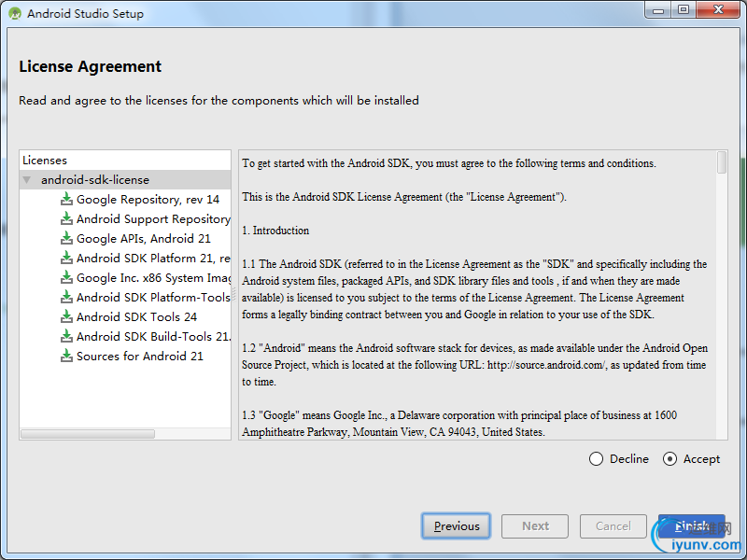Click the download icon beside Google Repository, rev 14
This screenshot has height=560, width=747.
tap(66, 199)
